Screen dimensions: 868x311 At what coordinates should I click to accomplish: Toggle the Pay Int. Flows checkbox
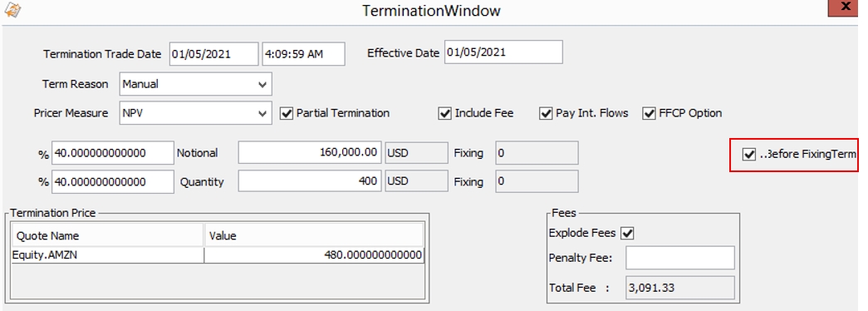pos(546,114)
